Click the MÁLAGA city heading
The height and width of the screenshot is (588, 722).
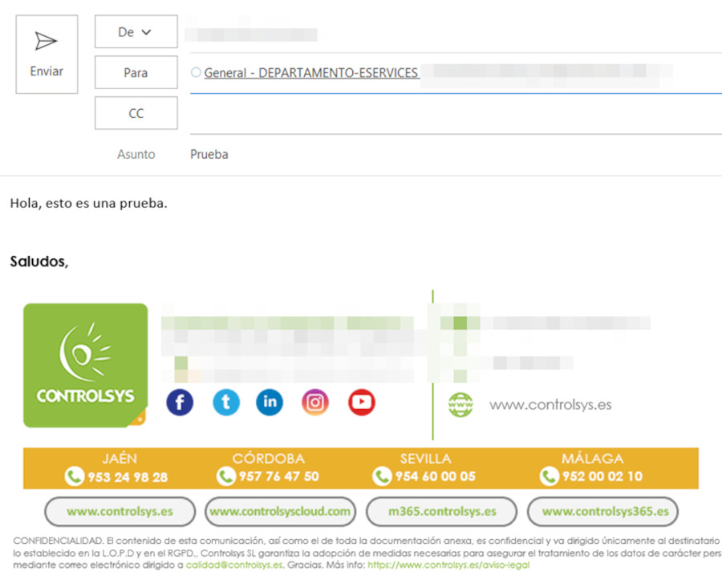(593, 459)
